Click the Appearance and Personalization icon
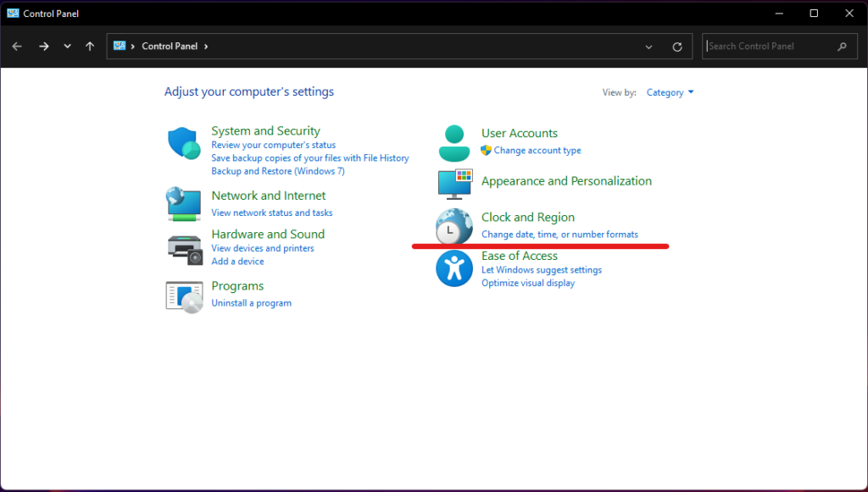The height and width of the screenshot is (492, 868). 454,183
